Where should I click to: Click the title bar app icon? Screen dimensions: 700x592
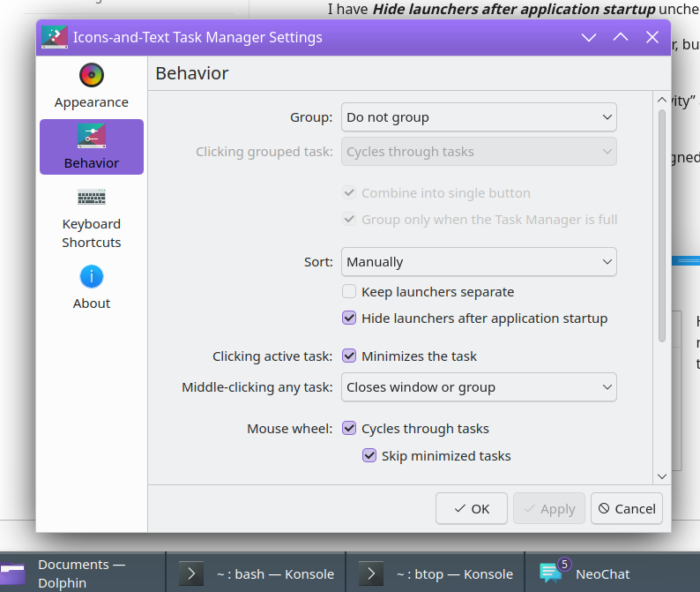(55, 37)
